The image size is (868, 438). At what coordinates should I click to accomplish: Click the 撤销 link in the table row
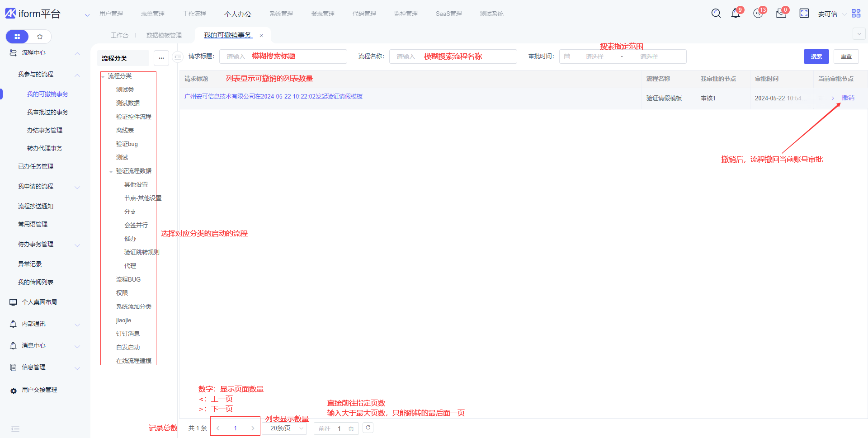tap(848, 98)
